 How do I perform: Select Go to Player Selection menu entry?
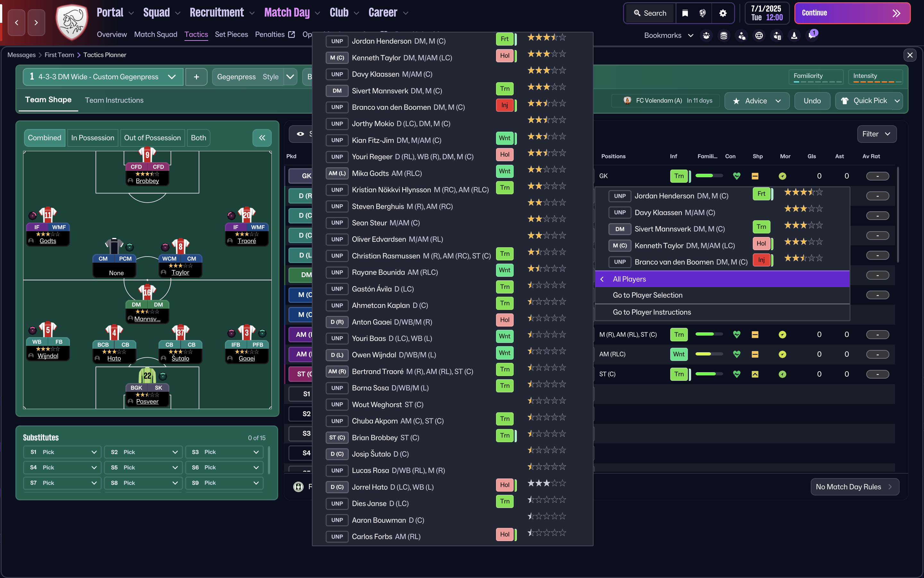[x=722, y=295]
